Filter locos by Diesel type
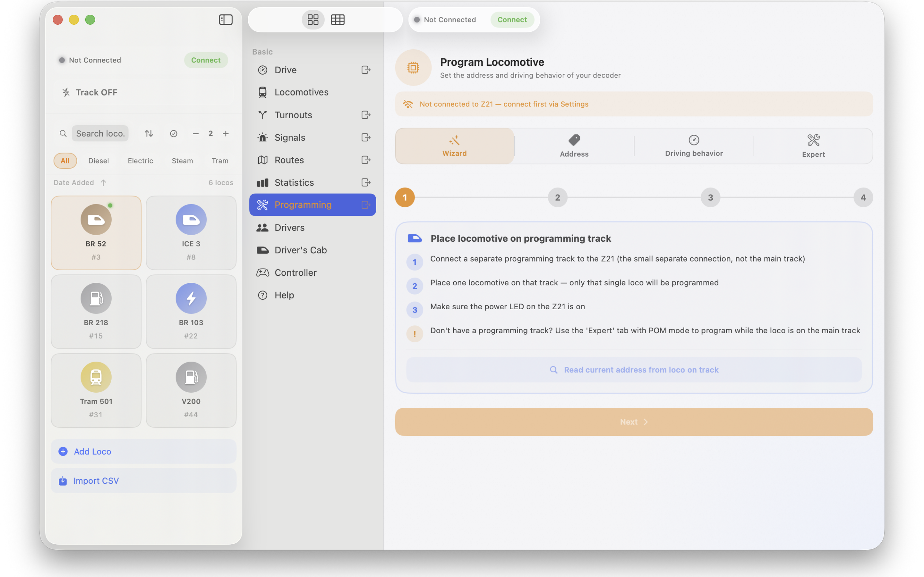This screenshot has height=577, width=924. pyautogui.click(x=98, y=161)
